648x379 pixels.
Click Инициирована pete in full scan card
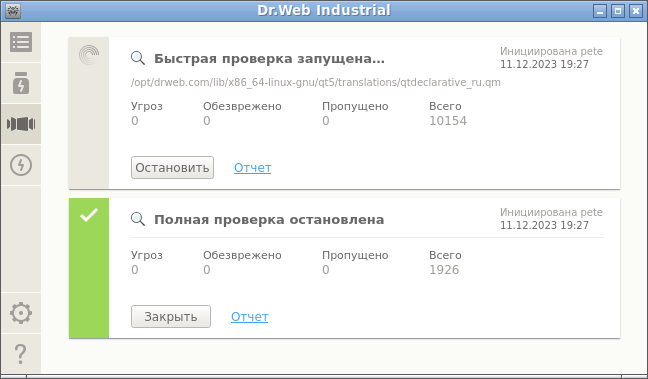pos(551,212)
